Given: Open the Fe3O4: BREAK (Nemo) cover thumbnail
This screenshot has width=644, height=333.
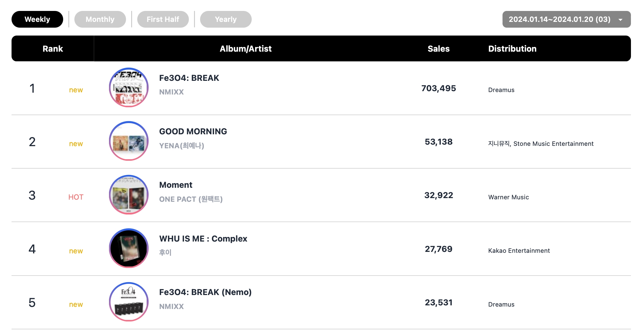Looking at the screenshot, I should [129, 302].
